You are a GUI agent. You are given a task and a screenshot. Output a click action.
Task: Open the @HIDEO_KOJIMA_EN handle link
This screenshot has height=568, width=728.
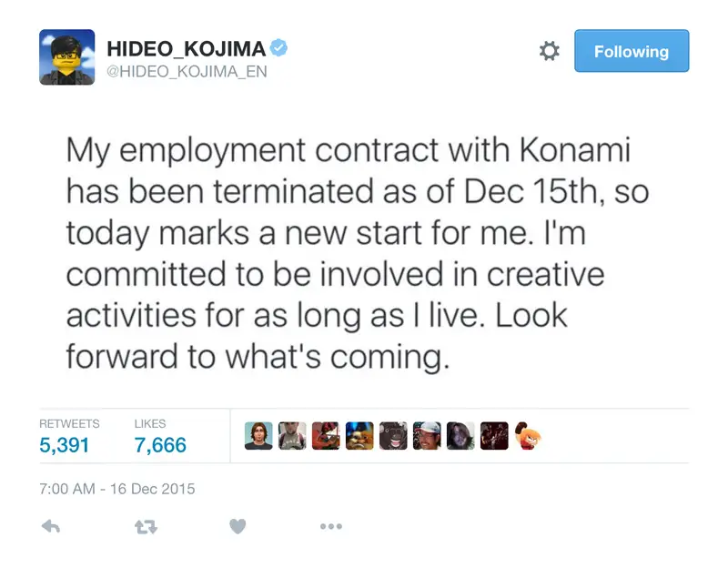tap(187, 71)
